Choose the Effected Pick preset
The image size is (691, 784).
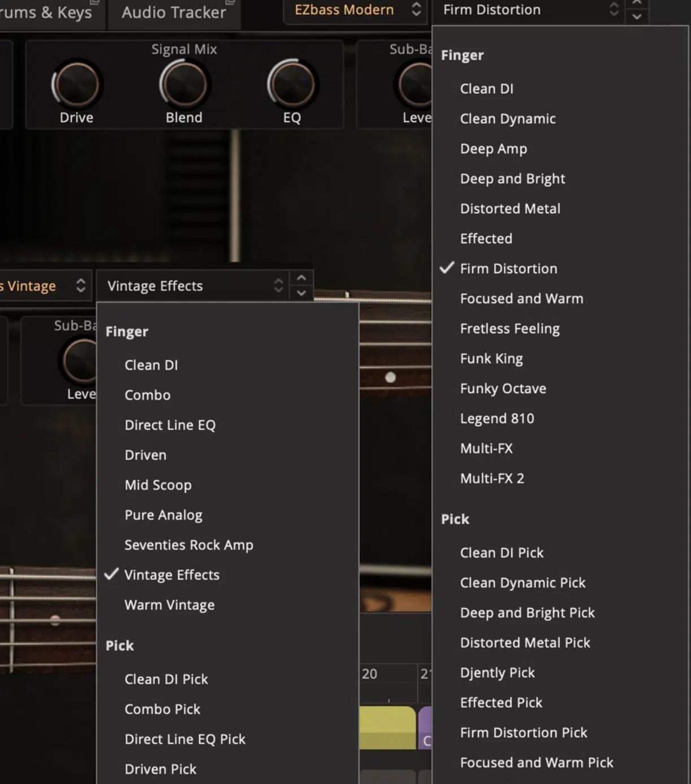pos(560,703)
